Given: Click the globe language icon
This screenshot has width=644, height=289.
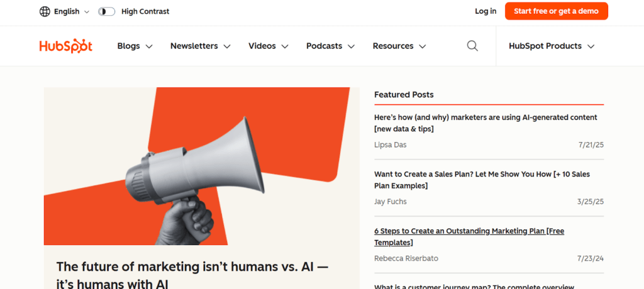Looking at the screenshot, I should pos(45,11).
